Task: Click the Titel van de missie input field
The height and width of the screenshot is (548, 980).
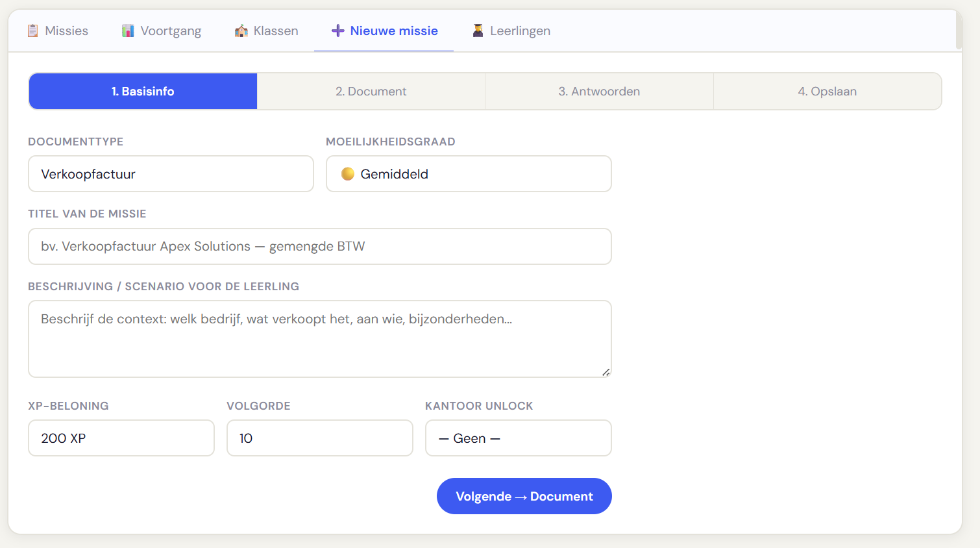Action: pos(319,246)
